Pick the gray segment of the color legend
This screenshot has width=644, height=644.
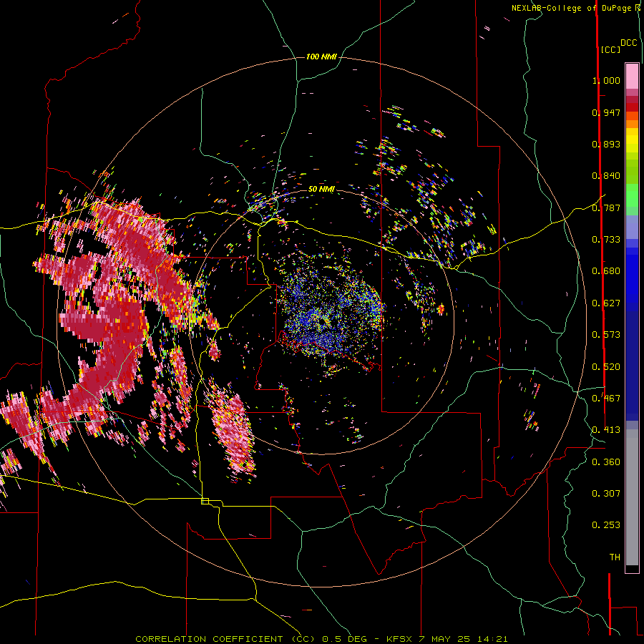pos(632,497)
